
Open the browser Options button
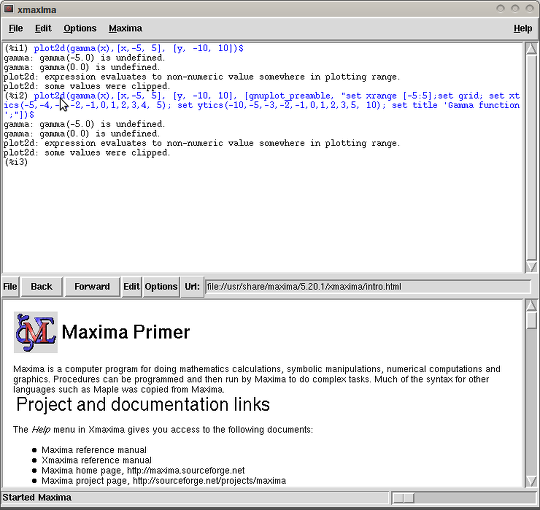pyautogui.click(x=161, y=287)
